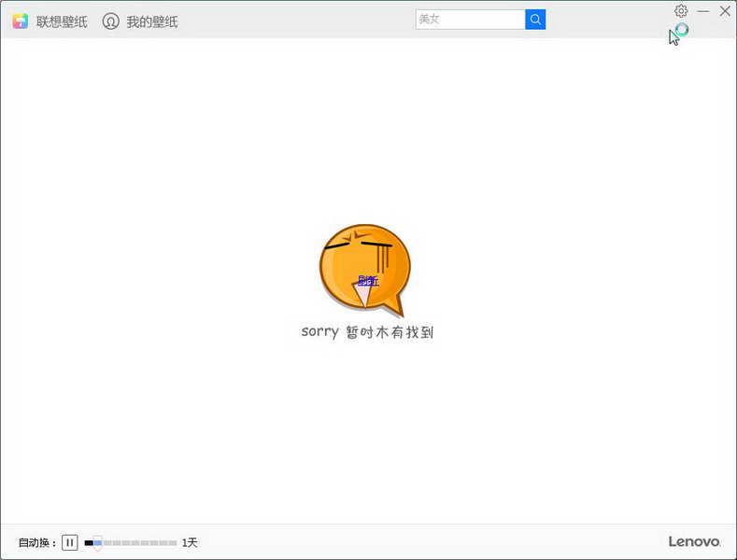
Task: Click the 刷新 refresh link
Action: (x=368, y=281)
